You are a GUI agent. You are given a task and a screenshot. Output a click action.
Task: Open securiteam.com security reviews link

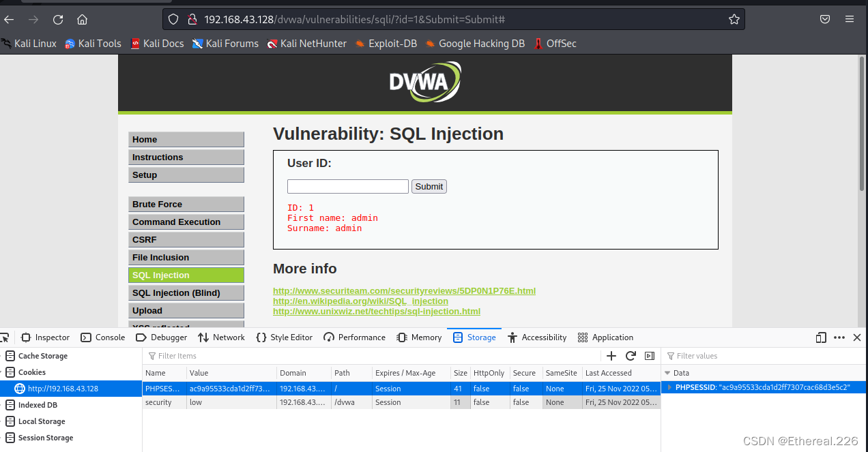click(x=404, y=290)
